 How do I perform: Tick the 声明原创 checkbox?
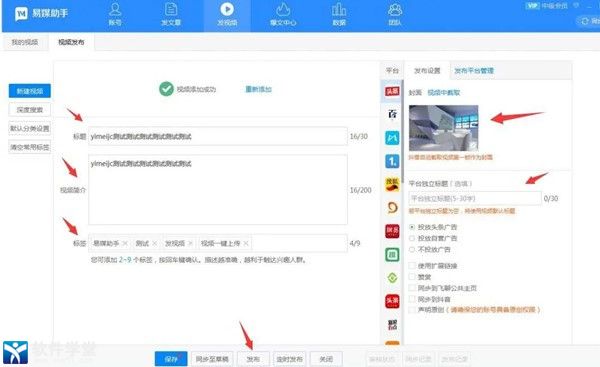coord(412,310)
